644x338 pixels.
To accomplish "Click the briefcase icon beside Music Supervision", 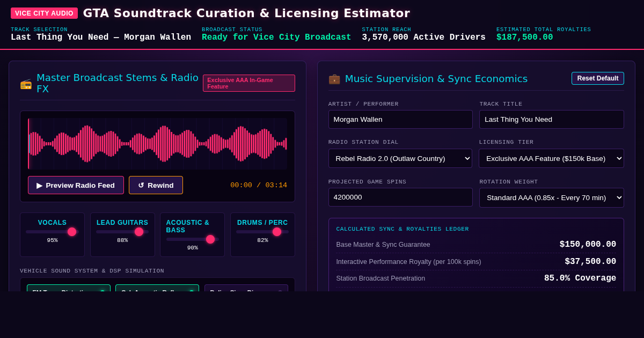I will tap(334, 79).
